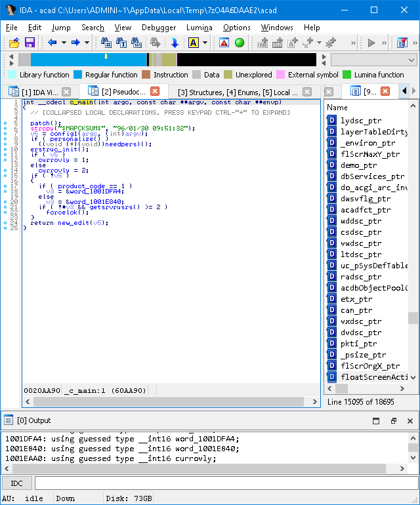
Task: Click the convert-to-data toolbar icon
Action: coord(277,43)
